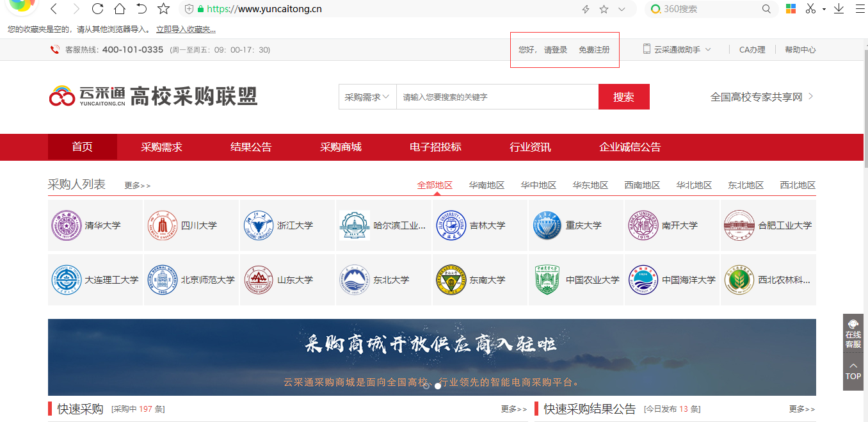Open the 中国农业大学 purchaser text link
The image size is (868, 422).
click(x=593, y=280)
